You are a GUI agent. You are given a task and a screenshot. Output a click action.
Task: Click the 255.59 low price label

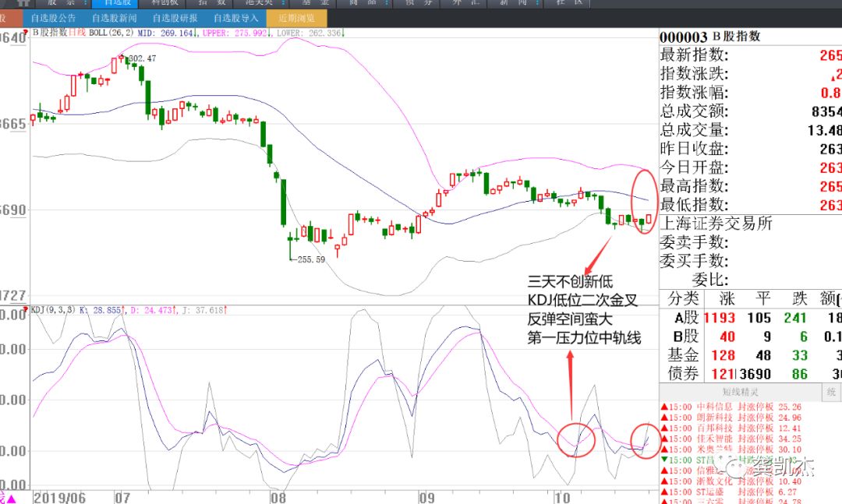[311, 259]
